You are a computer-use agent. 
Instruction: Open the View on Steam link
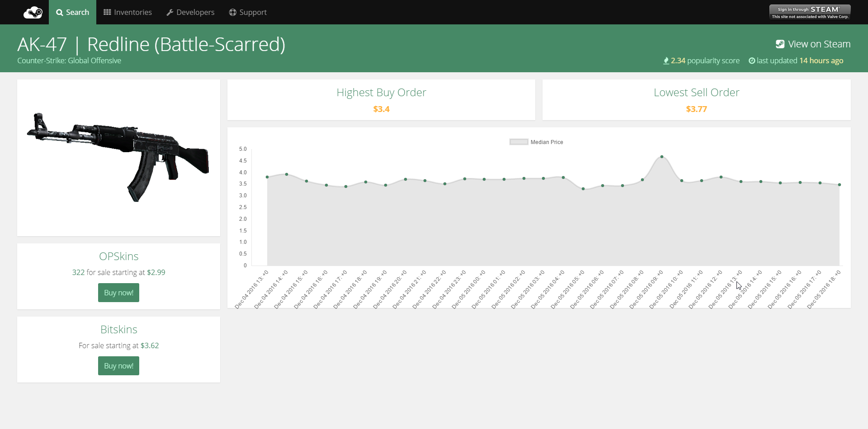click(819, 44)
